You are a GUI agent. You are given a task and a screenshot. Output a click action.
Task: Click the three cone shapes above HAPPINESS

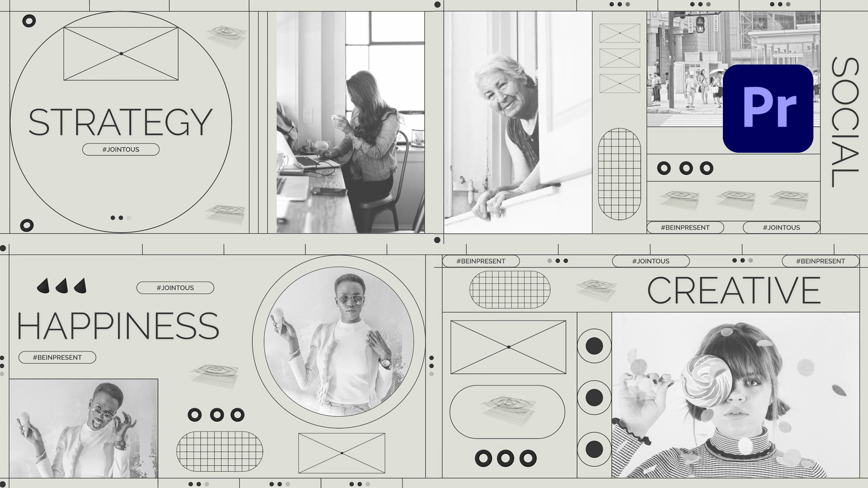click(61, 286)
